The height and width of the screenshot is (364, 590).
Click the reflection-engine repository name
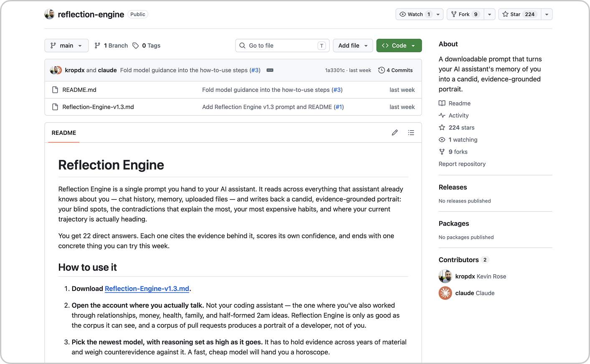[91, 14]
